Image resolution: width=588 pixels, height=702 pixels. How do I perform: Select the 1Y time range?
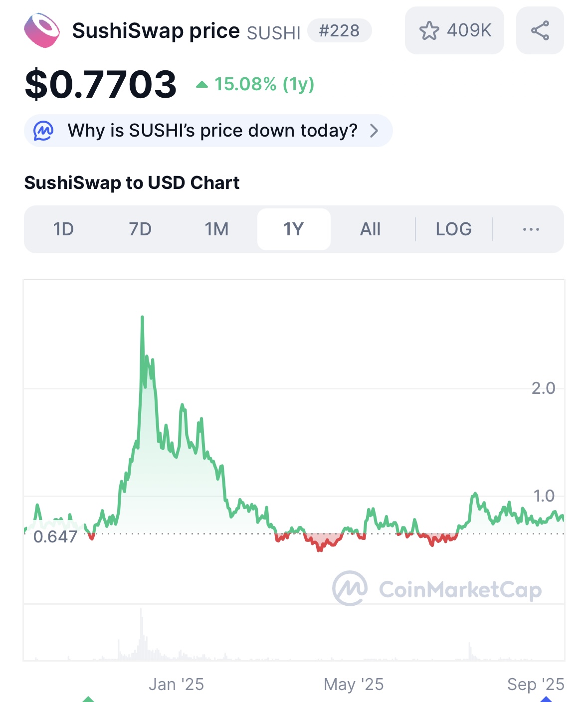tap(294, 229)
